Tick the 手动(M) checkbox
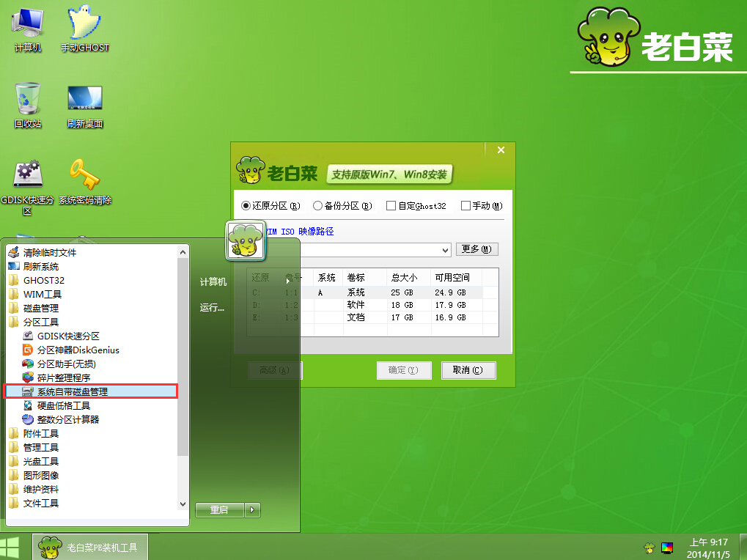The width and height of the screenshot is (747, 560). 466,206
